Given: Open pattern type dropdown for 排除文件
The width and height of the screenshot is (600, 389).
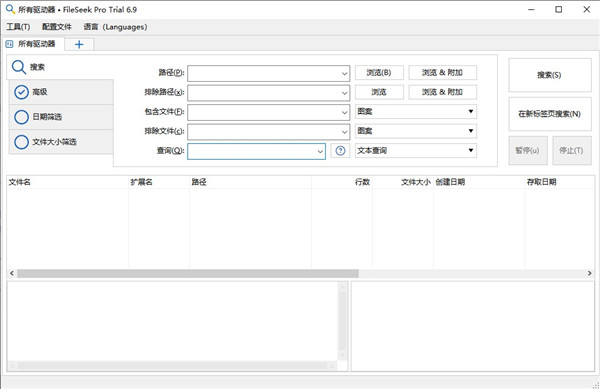Looking at the screenshot, I should 416,131.
